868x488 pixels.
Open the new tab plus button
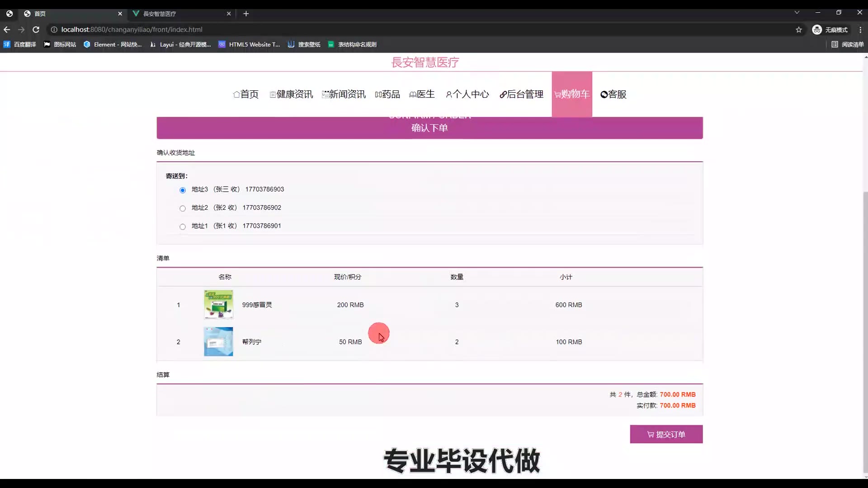(x=246, y=14)
